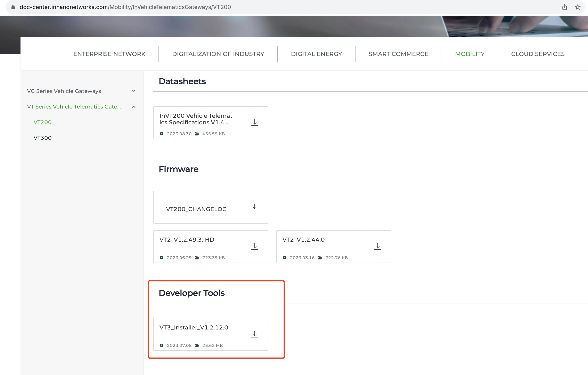Click the Datasheets section heading
588x375 pixels.
182,81
